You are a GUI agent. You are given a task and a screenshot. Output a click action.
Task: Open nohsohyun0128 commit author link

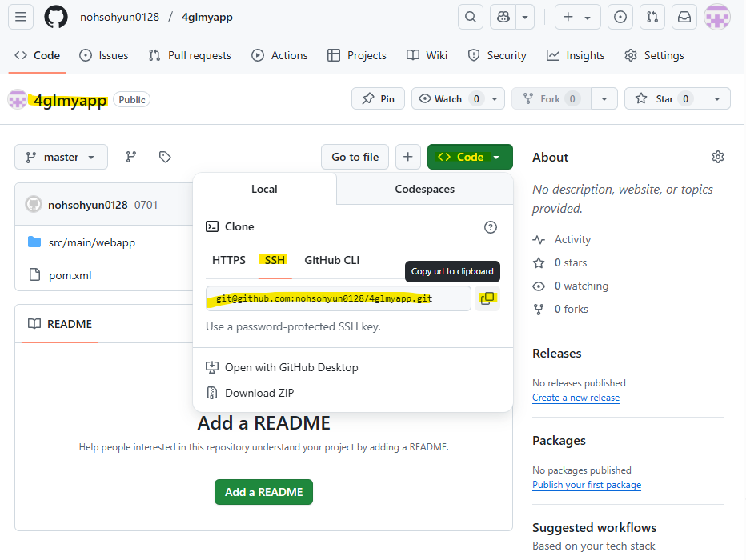pyautogui.click(x=87, y=205)
